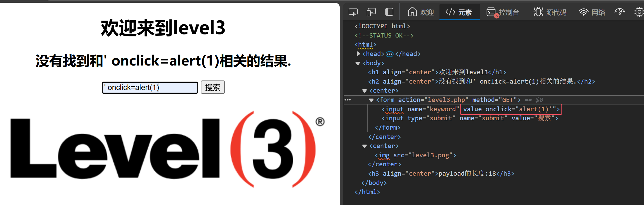
Task: Select the opening html tag row
Action: point(365,45)
